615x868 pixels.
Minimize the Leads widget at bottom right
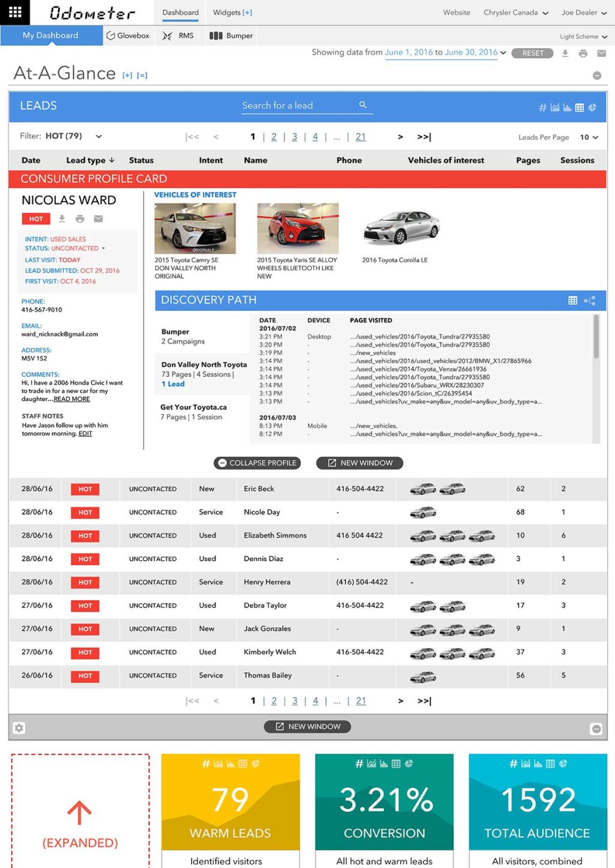(x=596, y=729)
